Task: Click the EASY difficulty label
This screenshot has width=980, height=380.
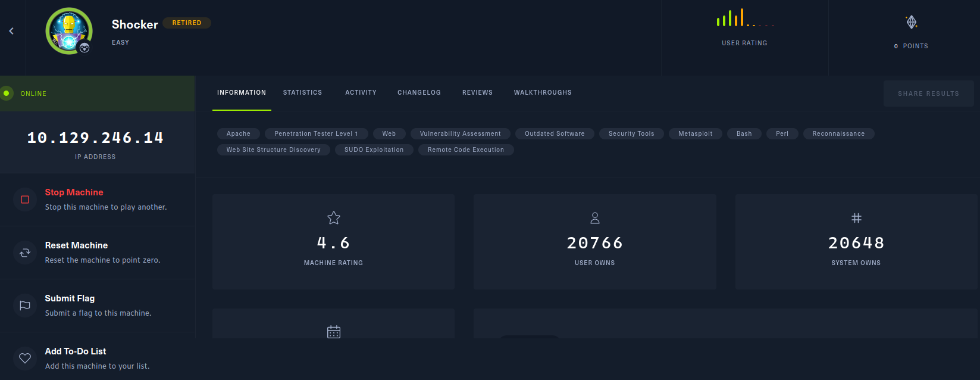Action: 121,42
